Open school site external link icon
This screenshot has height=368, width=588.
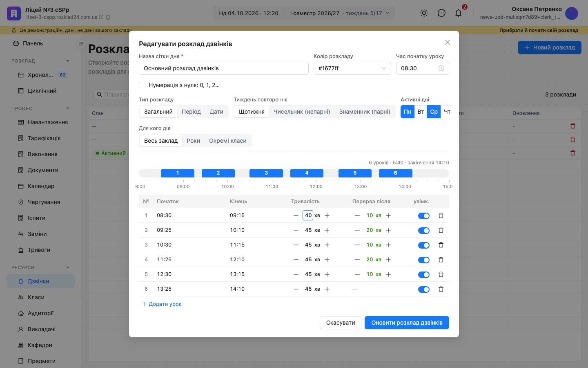coord(101,17)
